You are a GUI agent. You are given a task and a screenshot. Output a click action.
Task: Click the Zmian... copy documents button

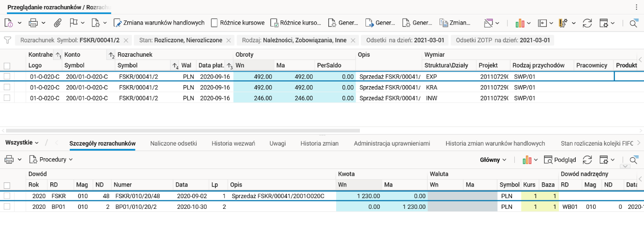click(455, 23)
